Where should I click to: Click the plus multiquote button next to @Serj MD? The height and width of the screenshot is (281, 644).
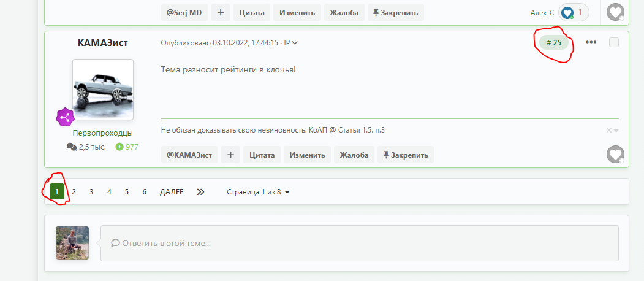[x=221, y=12]
